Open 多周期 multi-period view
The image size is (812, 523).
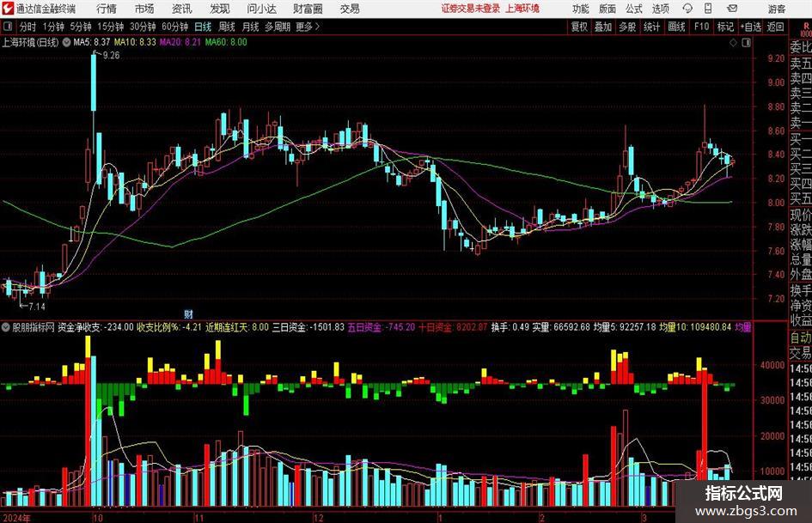[278, 27]
